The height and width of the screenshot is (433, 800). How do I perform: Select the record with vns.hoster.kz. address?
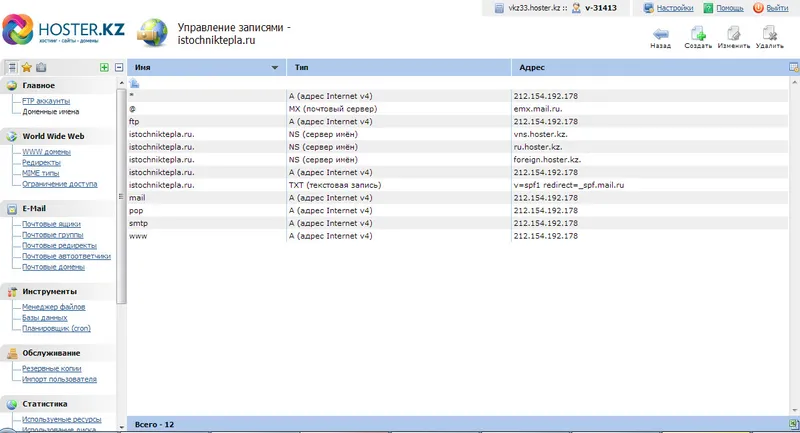pyautogui.click(x=458, y=134)
